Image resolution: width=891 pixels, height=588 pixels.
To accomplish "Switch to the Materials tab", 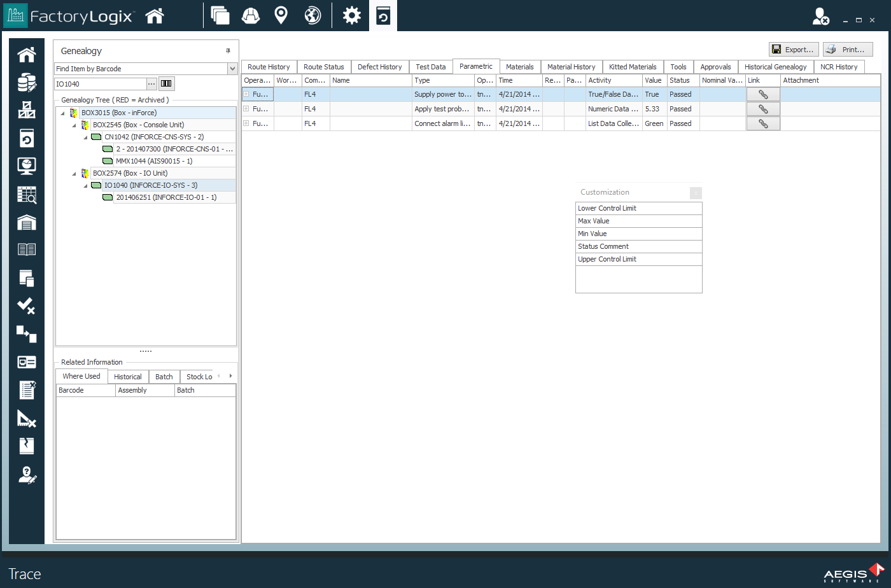I will (520, 66).
